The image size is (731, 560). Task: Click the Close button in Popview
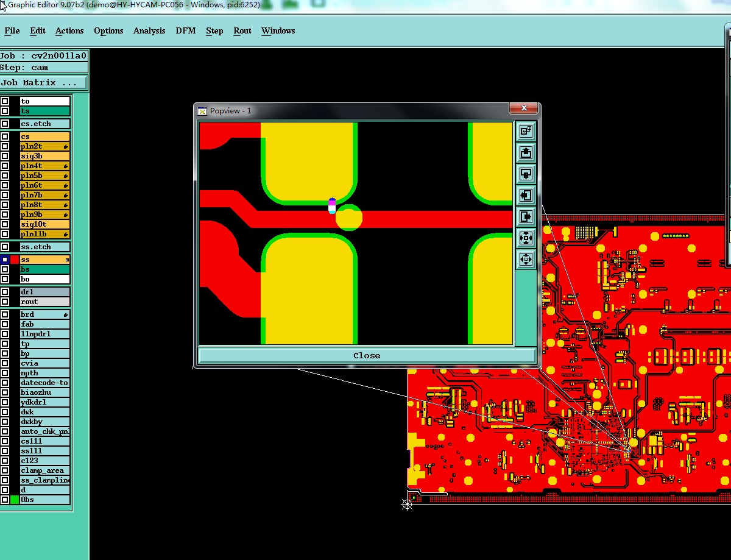click(367, 355)
